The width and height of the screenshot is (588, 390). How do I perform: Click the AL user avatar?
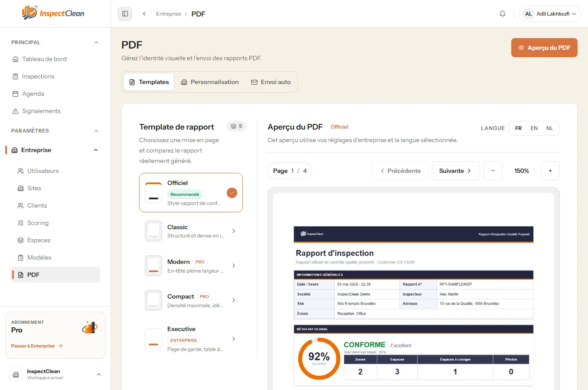click(x=529, y=14)
